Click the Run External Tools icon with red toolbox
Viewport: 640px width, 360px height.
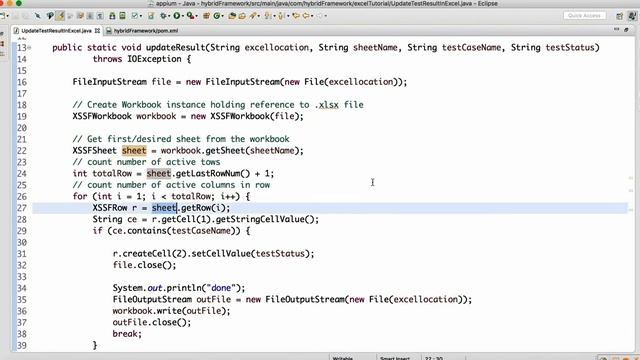tap(190, 16)
